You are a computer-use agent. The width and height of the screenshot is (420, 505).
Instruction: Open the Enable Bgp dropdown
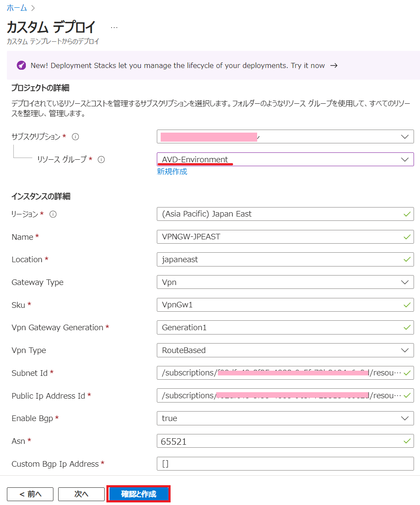[285, 418]
